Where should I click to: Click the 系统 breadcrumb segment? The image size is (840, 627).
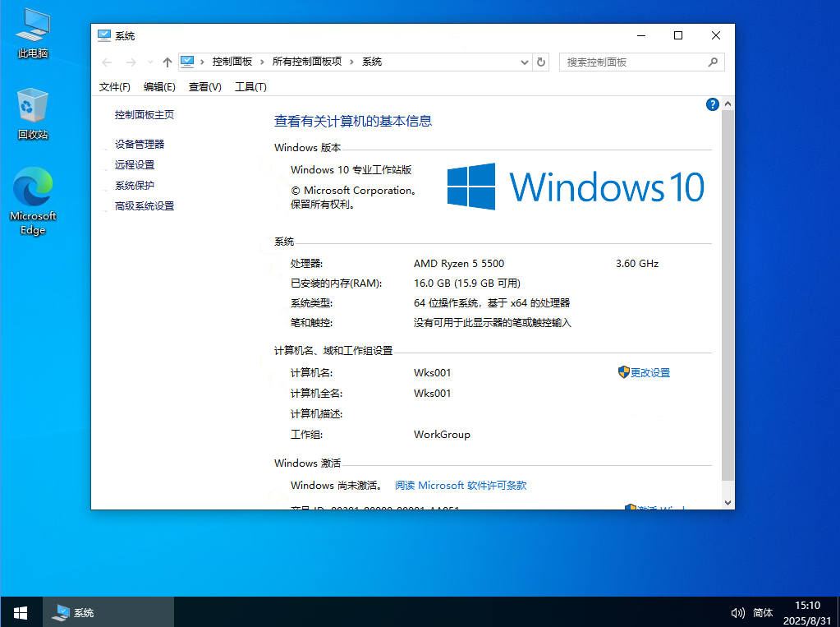click(372, 62)
